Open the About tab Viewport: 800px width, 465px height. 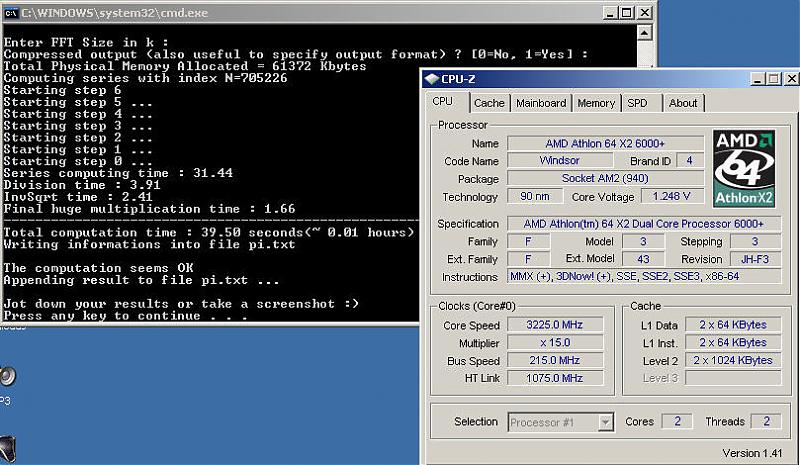[x=683, y=103]
